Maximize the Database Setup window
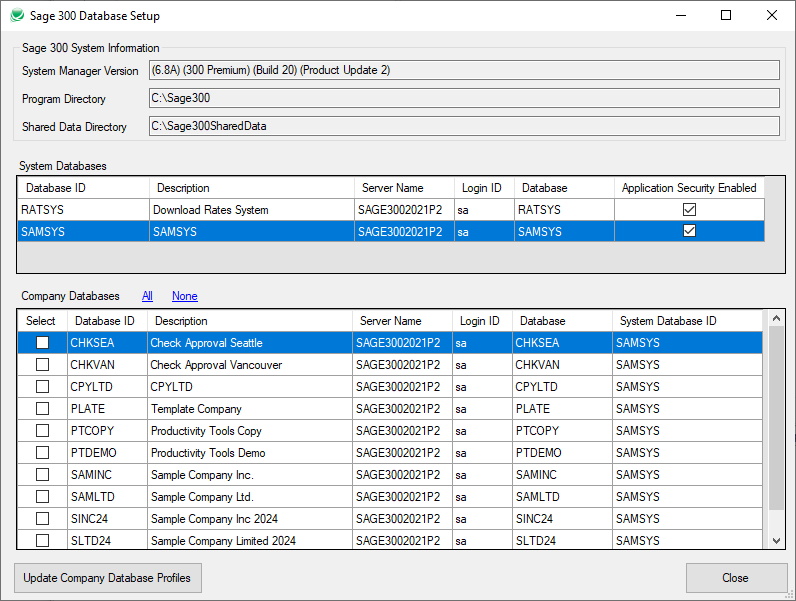 [x=726, y=15]
